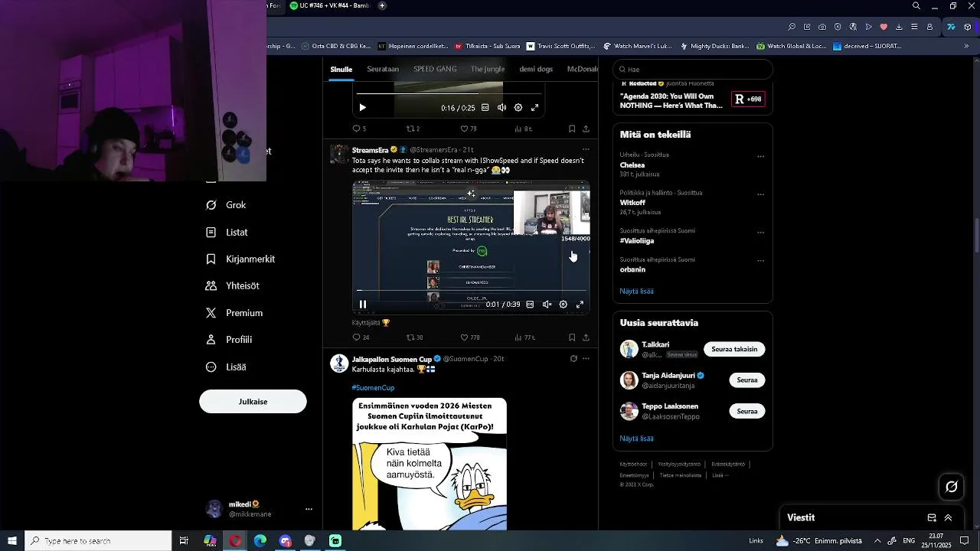Bookmark the top video post
This screenshot has height=551, width=980.
pyautogui.click(x=572, y=129)
